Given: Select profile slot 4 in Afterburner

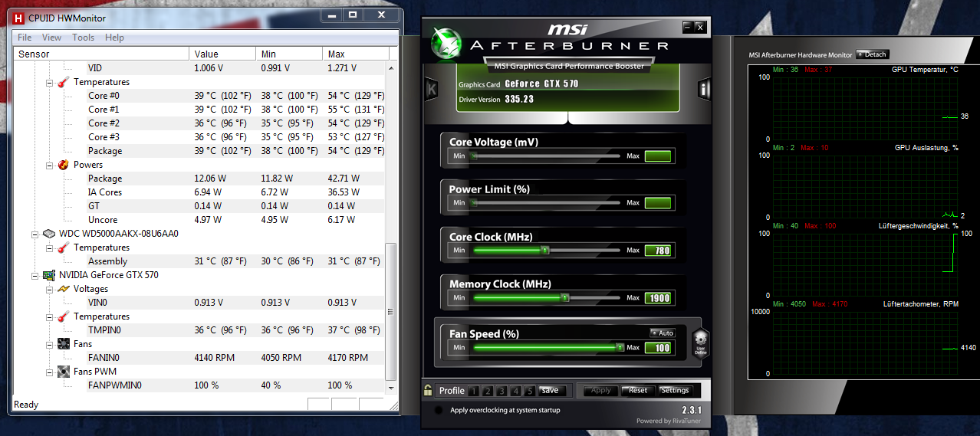Looking at the screenshot, I should tap(515, 391).
